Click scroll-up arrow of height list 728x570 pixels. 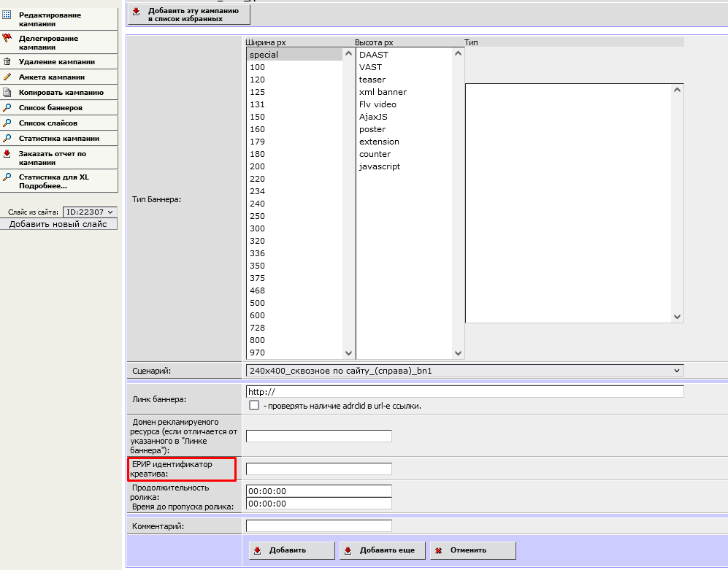tap(459, 53)
